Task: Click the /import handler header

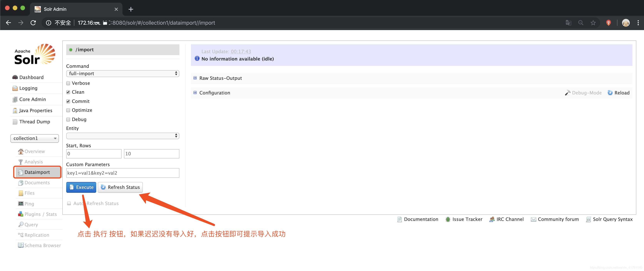Action: click(122, 50)
